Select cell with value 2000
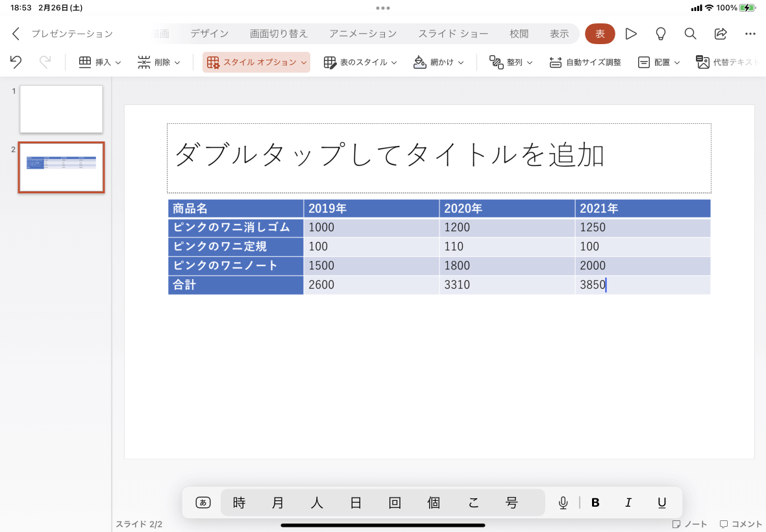 tap(643, 265)
